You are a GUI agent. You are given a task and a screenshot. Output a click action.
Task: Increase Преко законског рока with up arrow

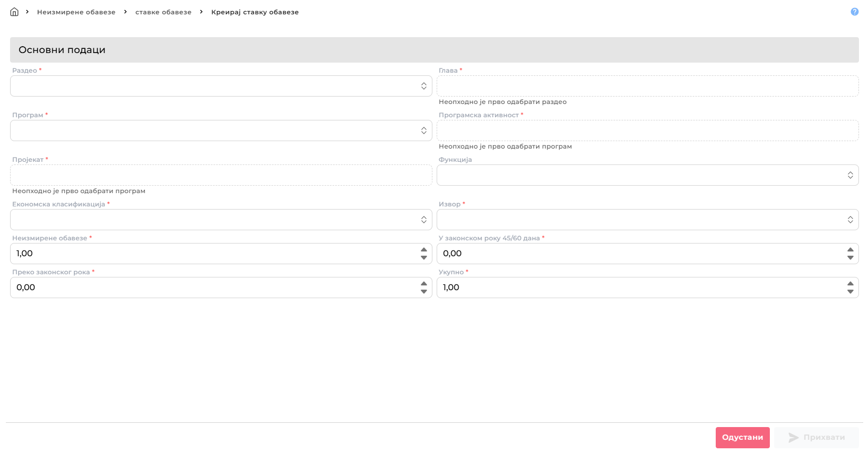(x=424, y=283)
